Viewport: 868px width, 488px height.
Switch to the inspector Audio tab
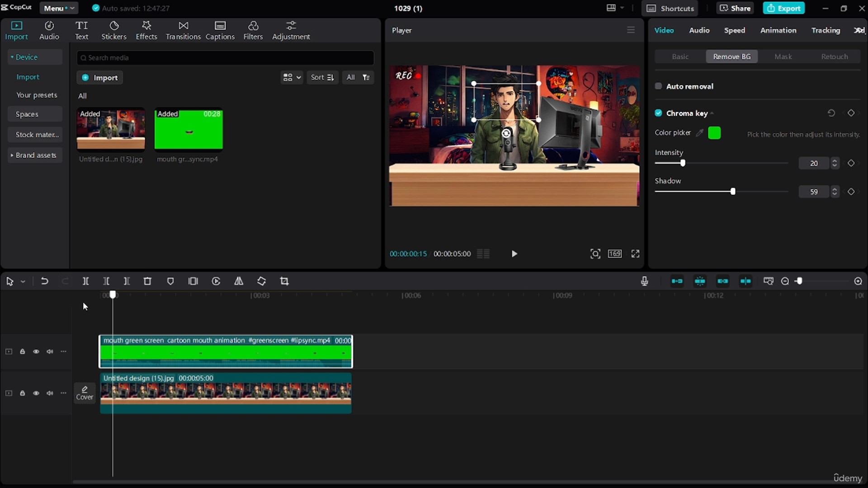[x=699, y=30]
